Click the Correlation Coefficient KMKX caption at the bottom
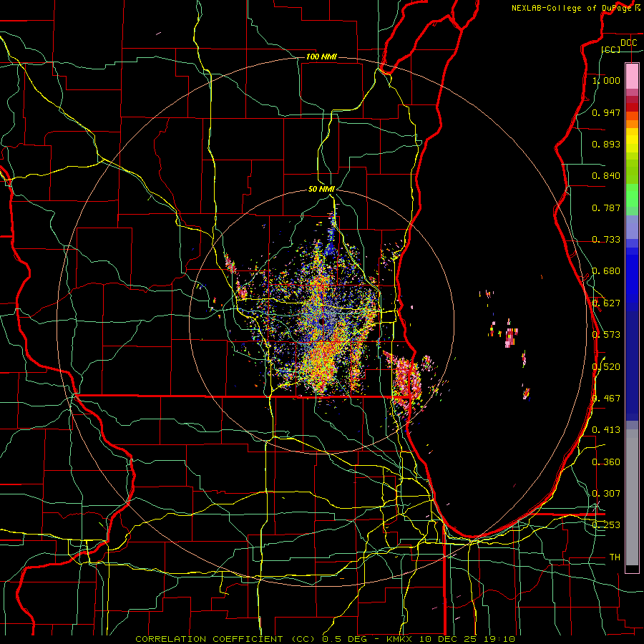 [x=325, y=639]
